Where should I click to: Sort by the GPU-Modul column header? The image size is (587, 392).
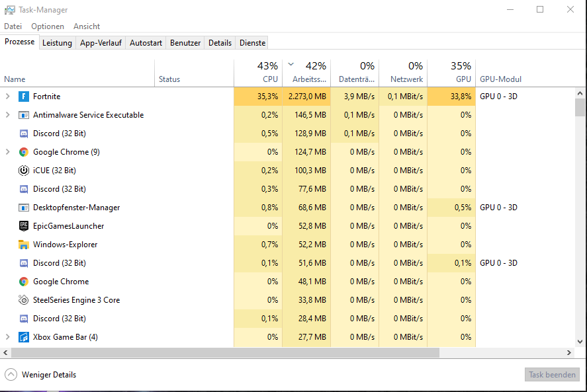click(x=524, y=73)
